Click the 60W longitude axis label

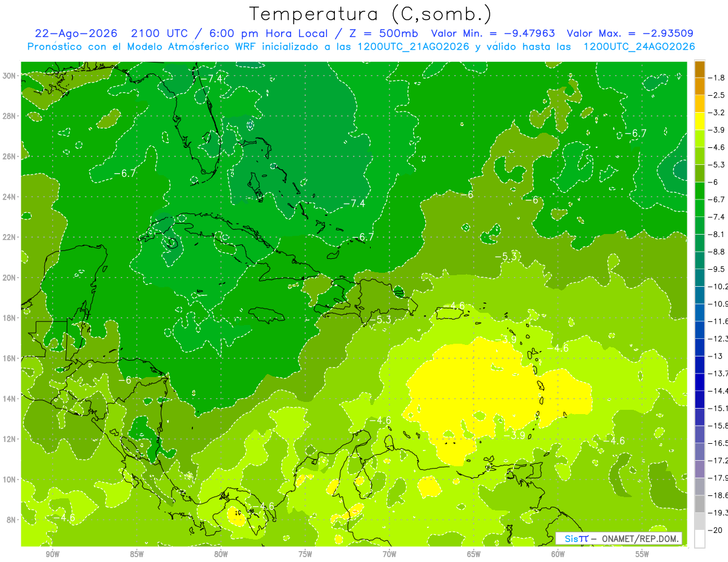point(558,554)
